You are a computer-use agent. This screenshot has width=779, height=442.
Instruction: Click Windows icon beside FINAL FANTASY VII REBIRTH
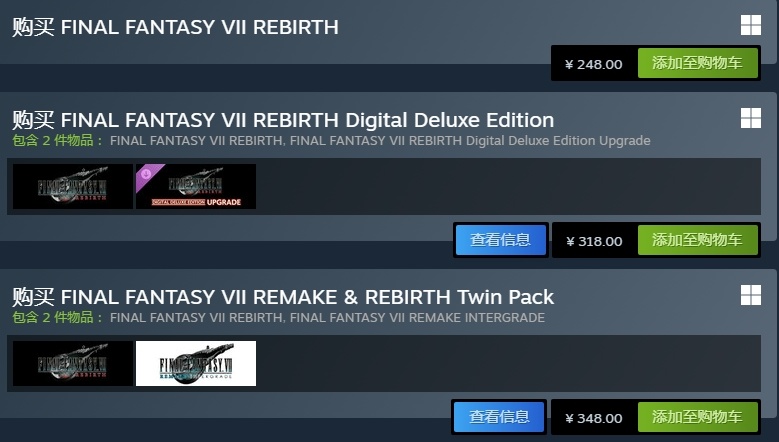click(751, 25)
